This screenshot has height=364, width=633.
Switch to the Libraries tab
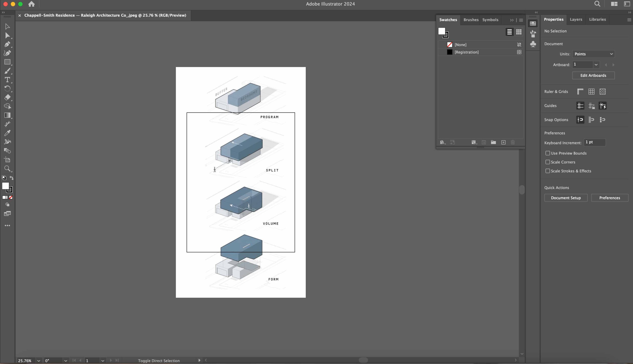597,19
